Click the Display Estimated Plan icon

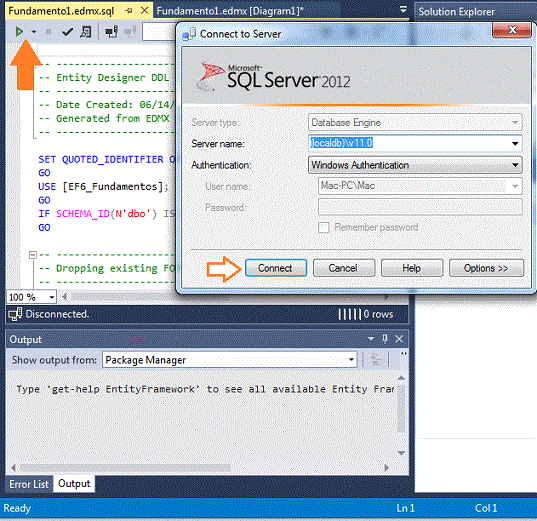(86, 32)
